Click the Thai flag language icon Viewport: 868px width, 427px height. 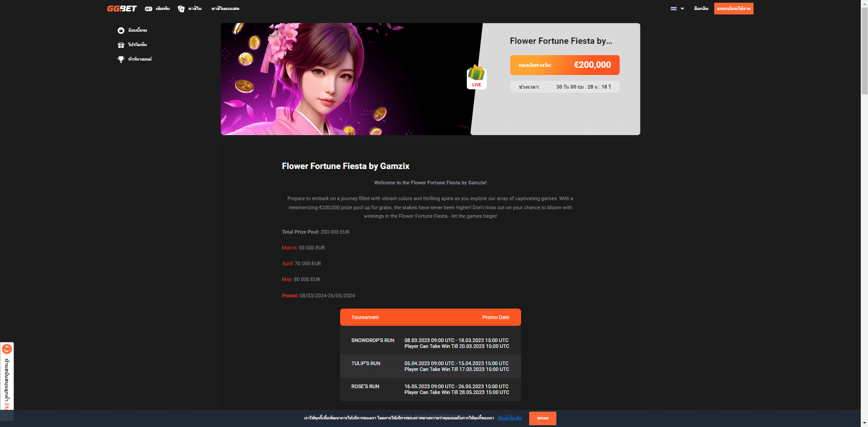(x=674, y=9)
